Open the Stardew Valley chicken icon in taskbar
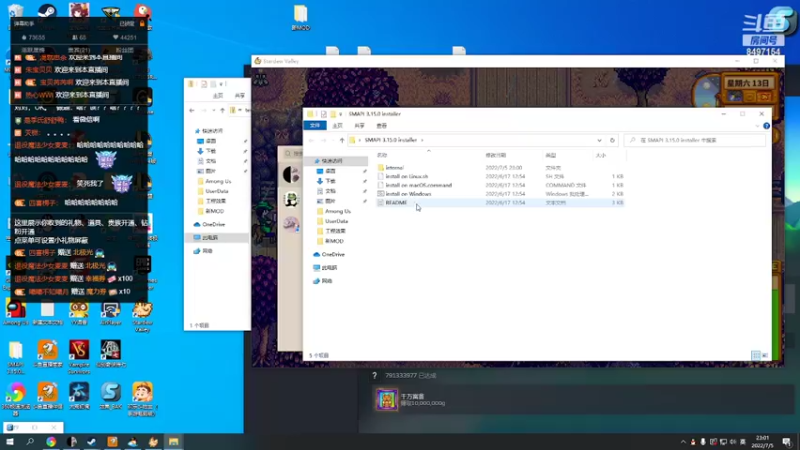This screenshot has width=800, height=450. [x=153, y=442]
